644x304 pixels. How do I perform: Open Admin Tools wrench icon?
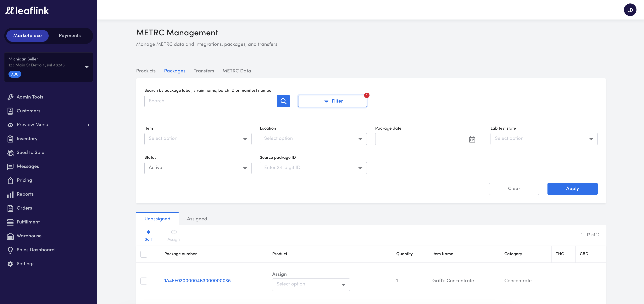(x=10, y=97)
